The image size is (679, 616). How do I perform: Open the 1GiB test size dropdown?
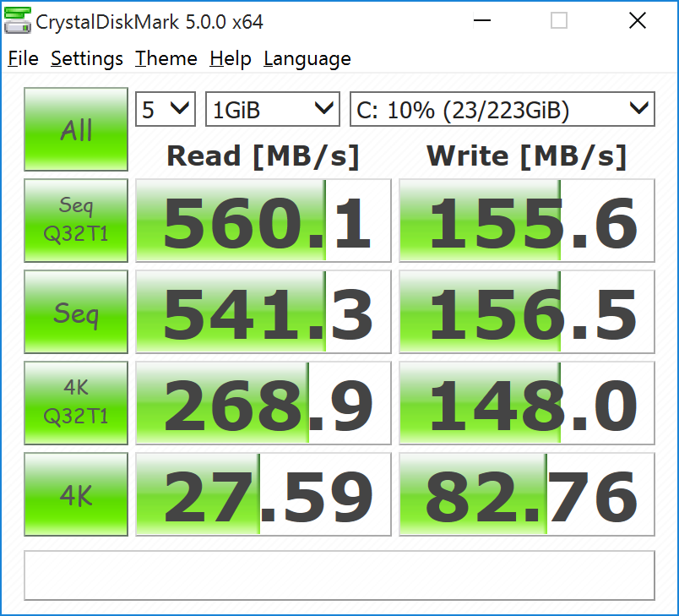click(x=273, y=109)
